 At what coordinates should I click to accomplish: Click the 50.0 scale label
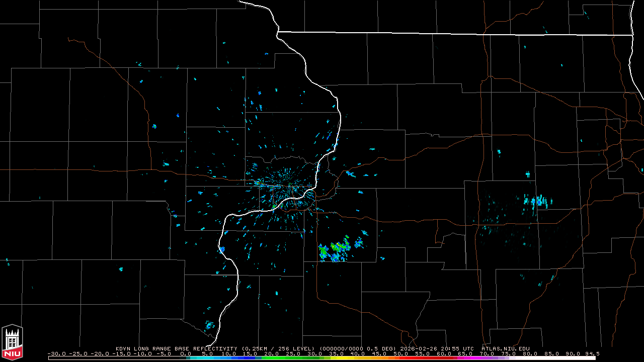401,353
